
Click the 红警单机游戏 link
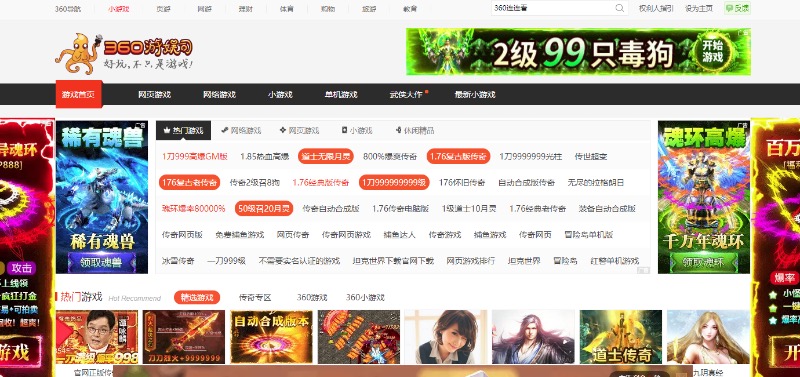pyautogui.click(x=614, y=261)
